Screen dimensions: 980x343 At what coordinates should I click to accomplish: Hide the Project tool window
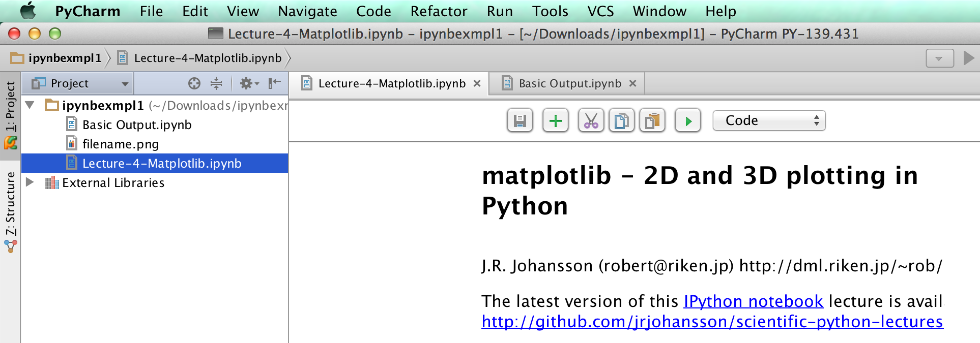tap(275, 83)
